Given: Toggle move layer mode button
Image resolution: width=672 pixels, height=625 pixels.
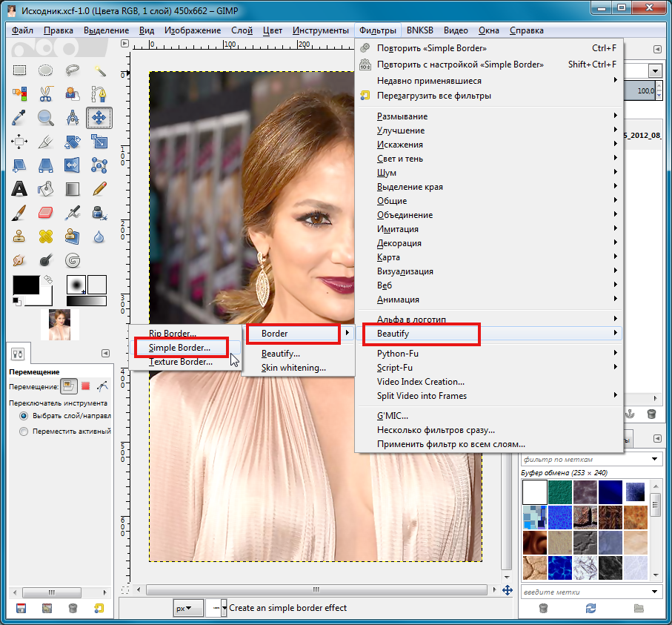Looking at the screenshot, I should point(69,386).
